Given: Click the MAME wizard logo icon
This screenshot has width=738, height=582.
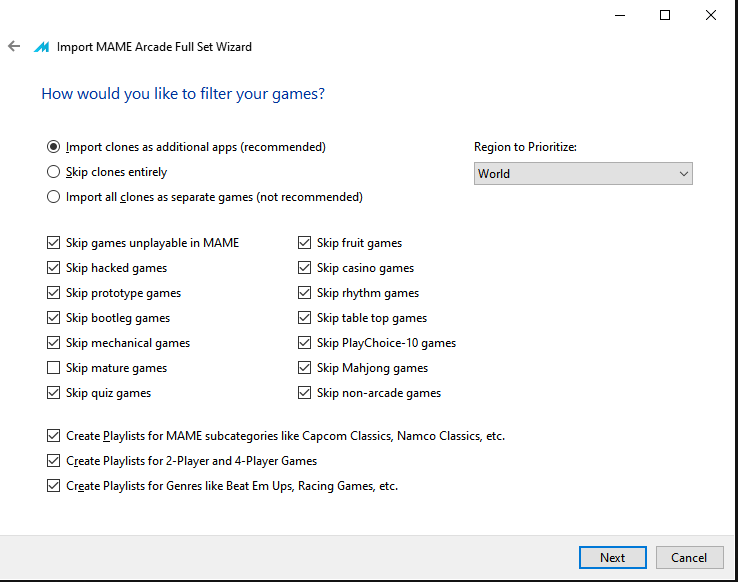Looking at the screenshot, I should 41,47.
